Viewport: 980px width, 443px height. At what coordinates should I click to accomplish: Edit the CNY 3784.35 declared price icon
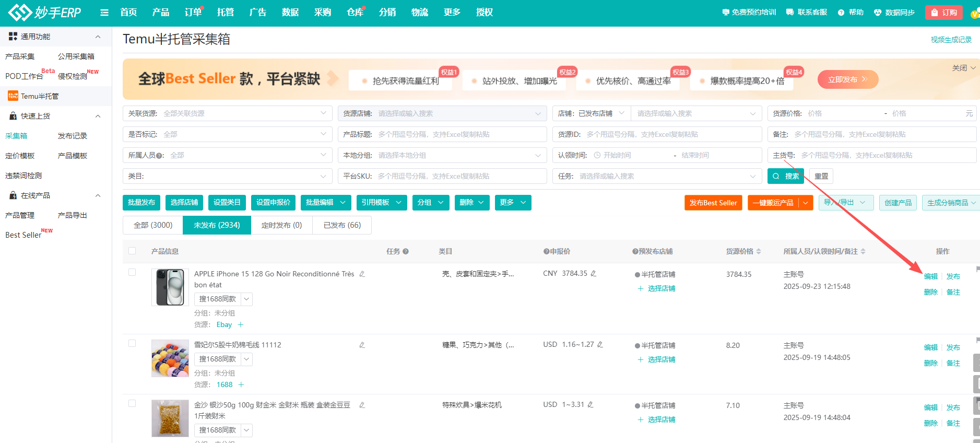tap(593, 273)
